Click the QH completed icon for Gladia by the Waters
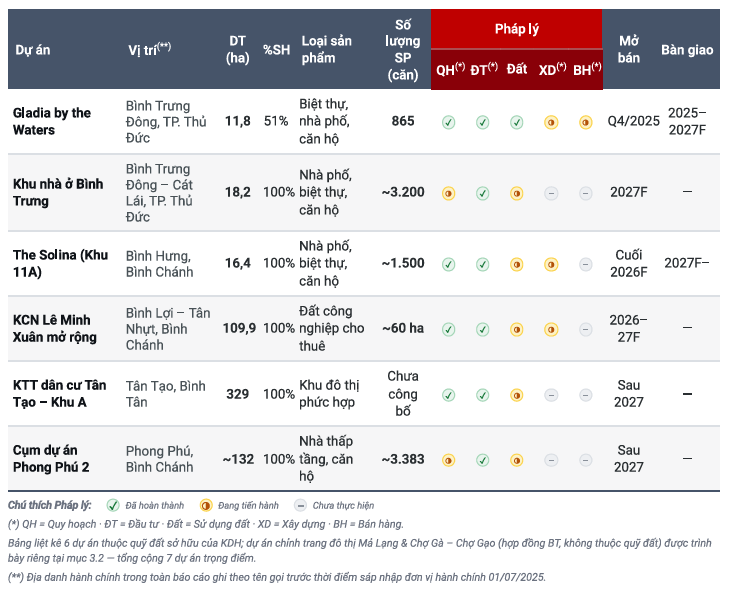Screen dimensions: 730x590 click(448, 122)
